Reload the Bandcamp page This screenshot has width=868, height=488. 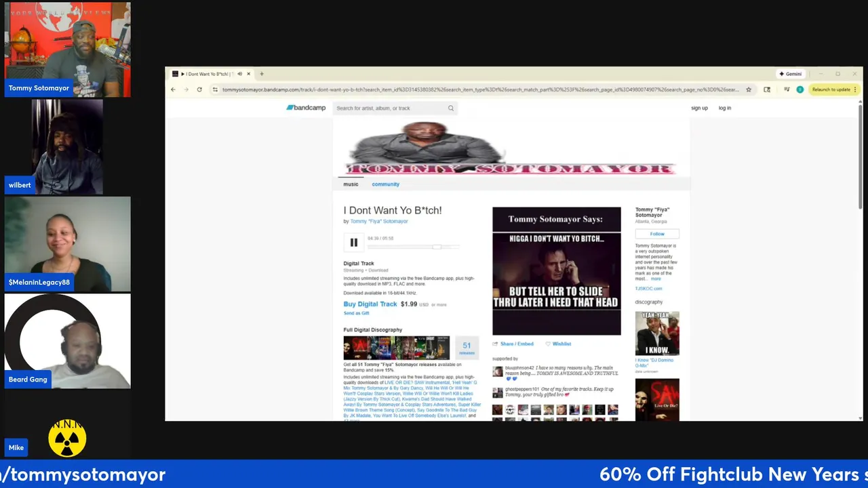coord(199,89)
